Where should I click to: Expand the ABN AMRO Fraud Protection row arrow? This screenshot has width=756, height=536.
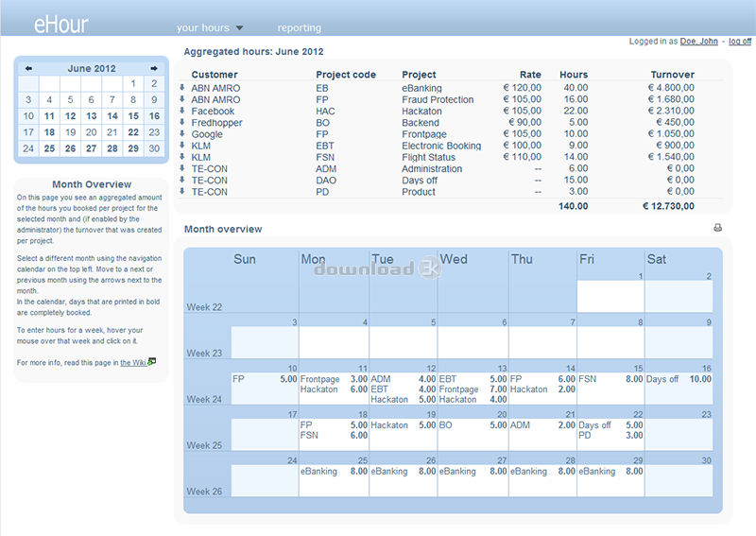click(x=182, y=99)
